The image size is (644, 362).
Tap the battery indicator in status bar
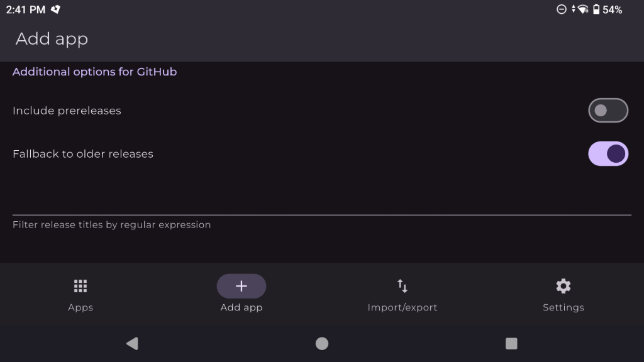click(x=596, y=9)
